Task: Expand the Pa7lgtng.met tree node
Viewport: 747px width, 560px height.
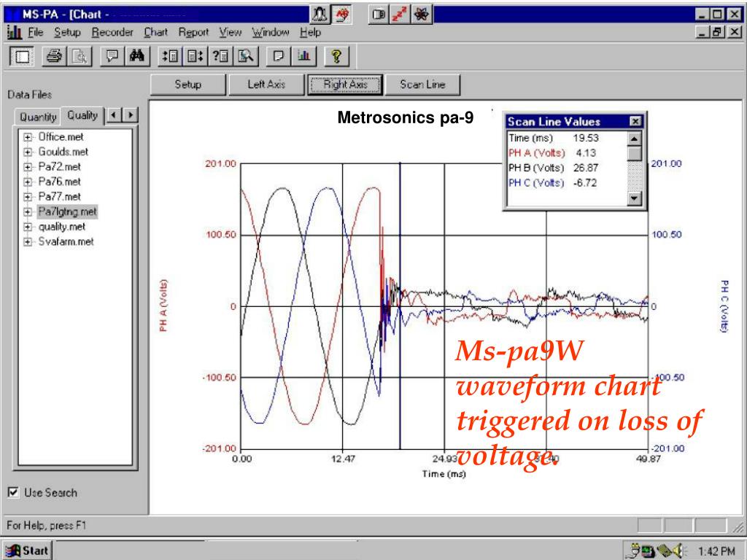Action: pyautogui.click(x=28, y=212)
